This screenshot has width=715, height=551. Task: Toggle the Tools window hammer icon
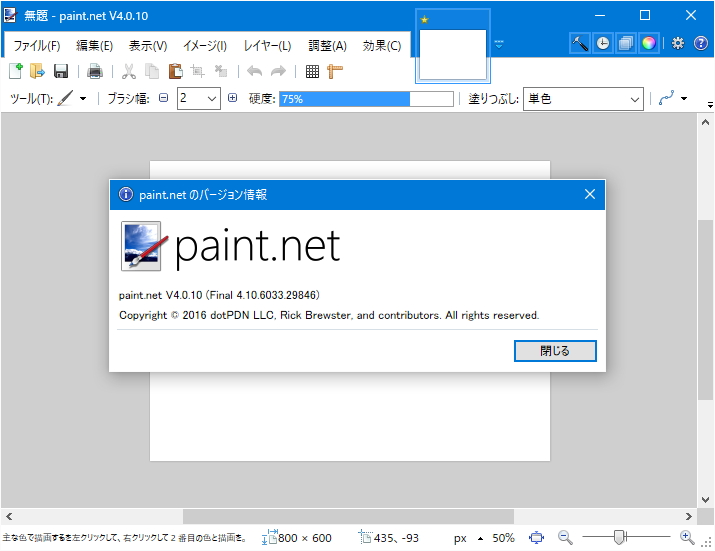click(x=580, y=43)
